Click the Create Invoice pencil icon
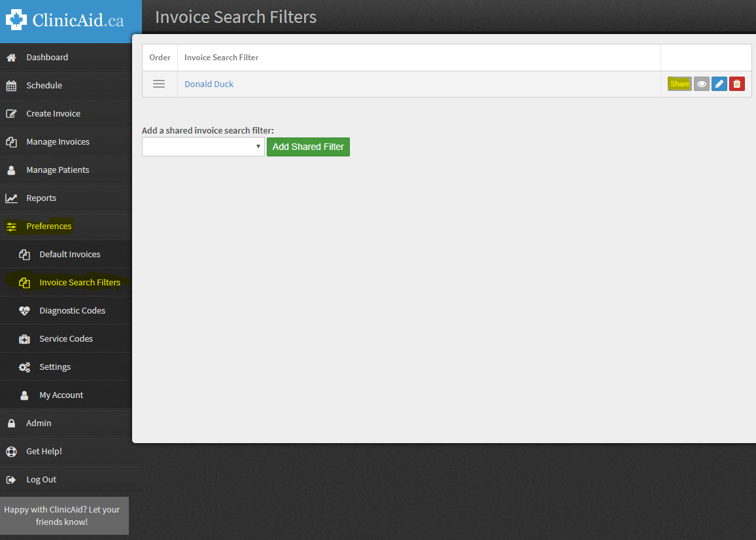 [x=12, y=114]
